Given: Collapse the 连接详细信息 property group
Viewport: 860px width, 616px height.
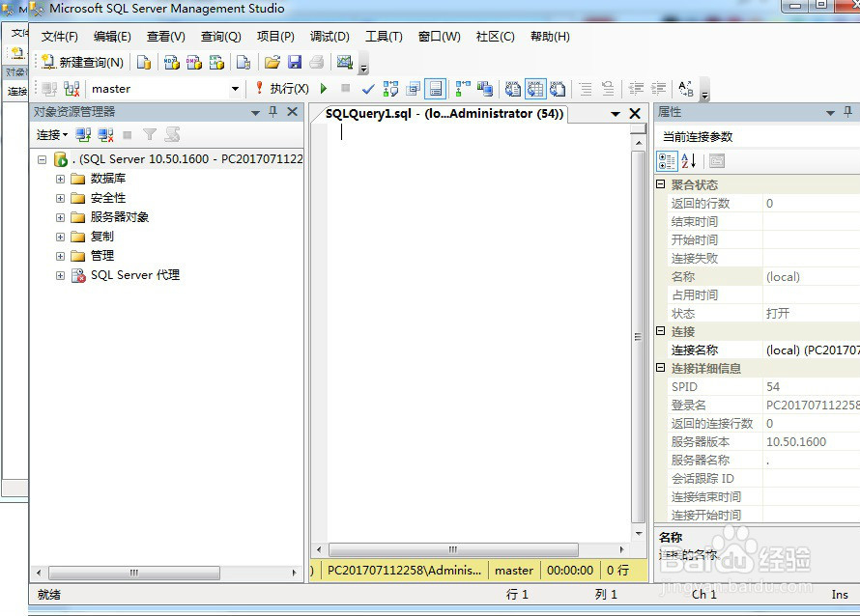Looking at the screenshot, I should coord(661,368).
